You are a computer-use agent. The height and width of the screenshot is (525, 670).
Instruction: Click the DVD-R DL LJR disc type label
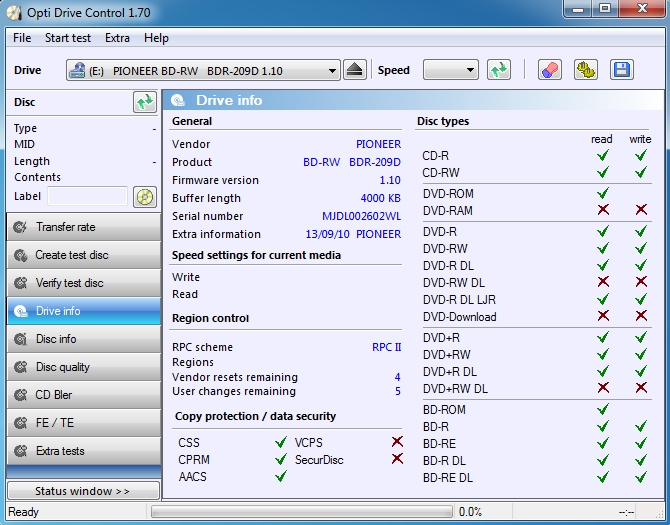tap(459, 300)
